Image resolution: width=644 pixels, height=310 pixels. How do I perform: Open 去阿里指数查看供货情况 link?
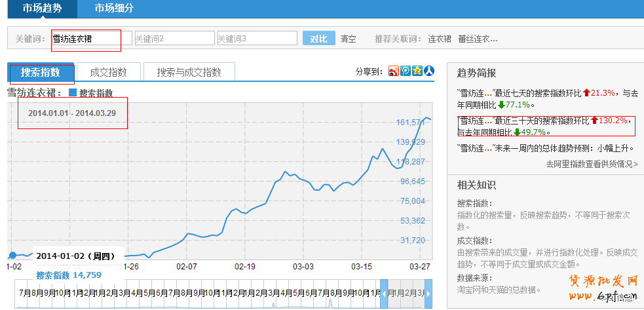tap(592, 164)
